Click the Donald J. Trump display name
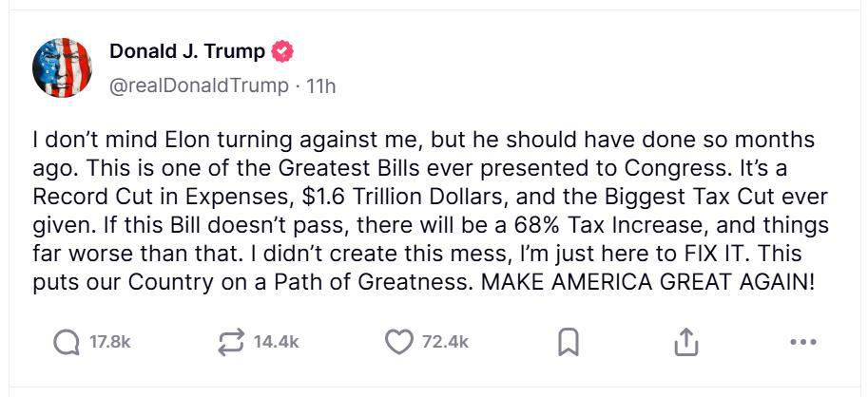Viewport: 868px width, 397px height. point(187,51)
